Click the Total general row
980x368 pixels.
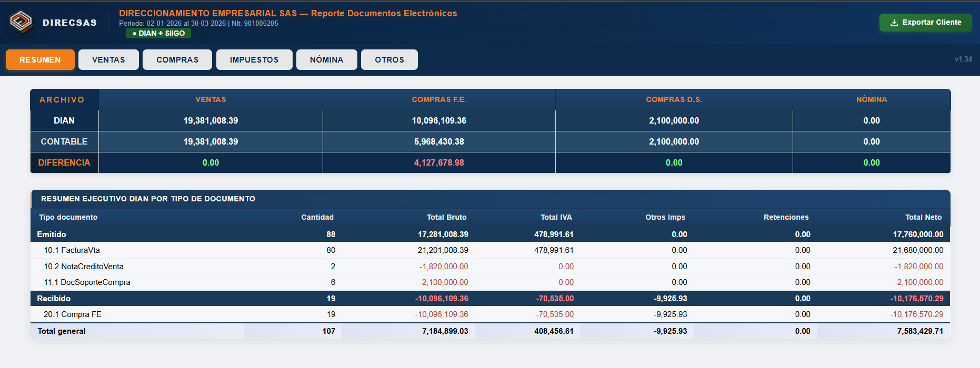coord(490,331)
